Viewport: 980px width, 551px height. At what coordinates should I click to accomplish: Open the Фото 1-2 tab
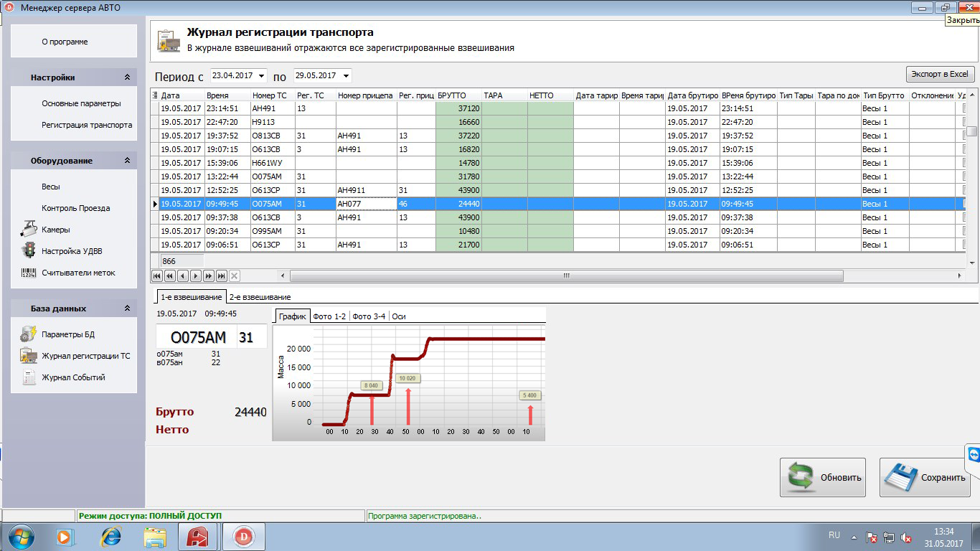[329, 316]
